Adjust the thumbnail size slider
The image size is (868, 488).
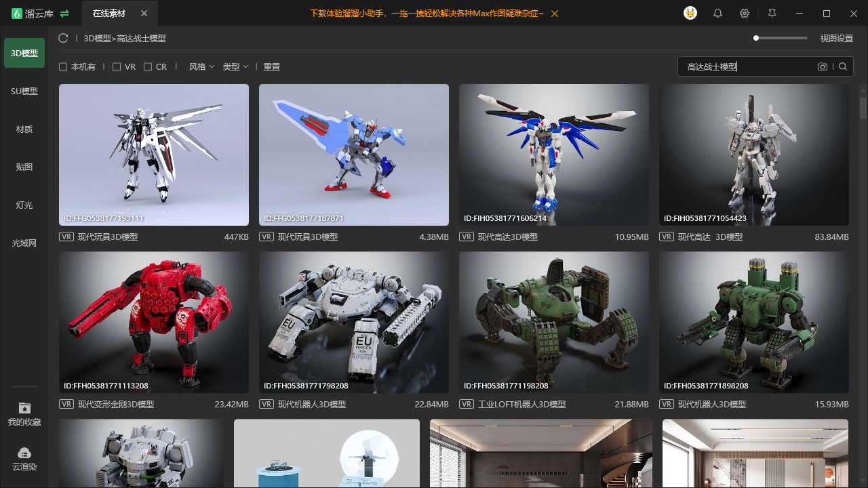[780, 38]
